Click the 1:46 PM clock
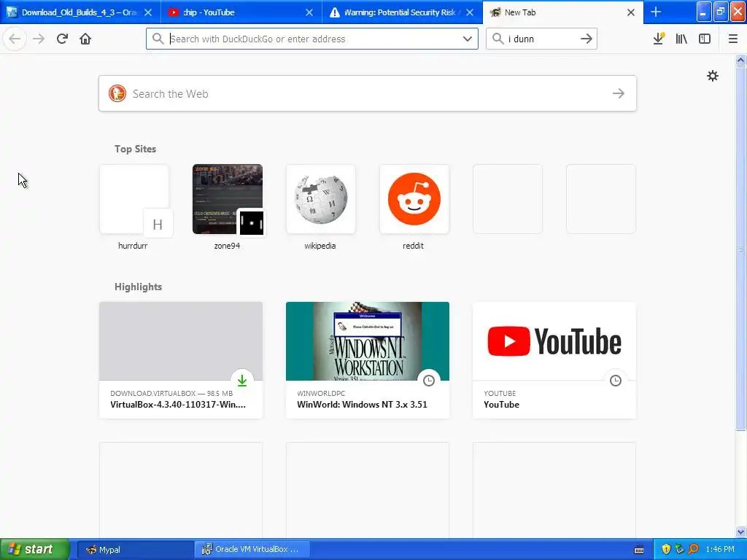 [x=720, y=549]
